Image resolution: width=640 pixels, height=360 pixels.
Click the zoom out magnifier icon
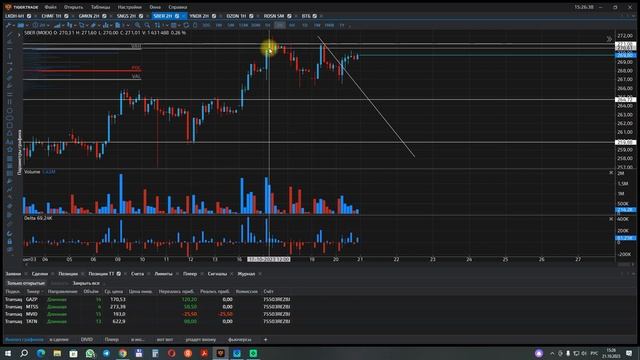click(x=147, y=25)
